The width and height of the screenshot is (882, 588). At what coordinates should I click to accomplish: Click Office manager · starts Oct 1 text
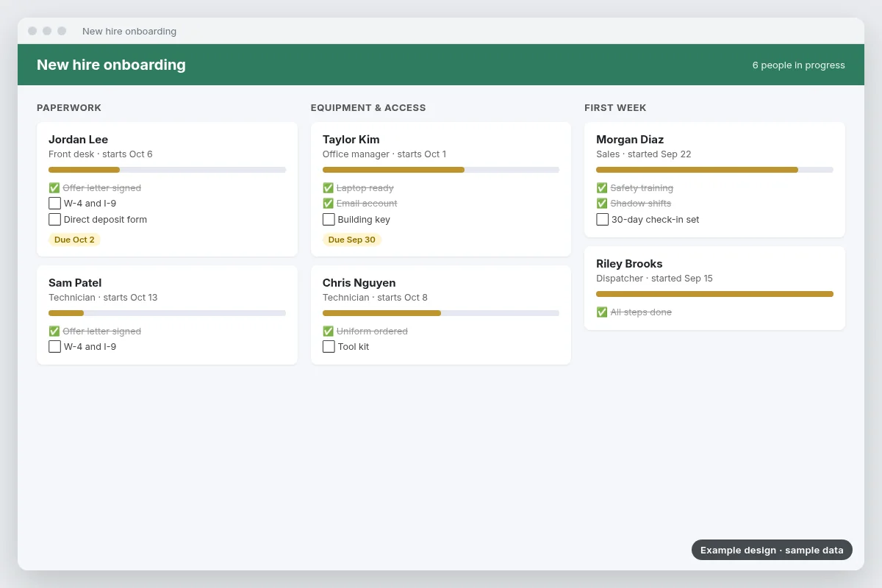pos(384,154)
